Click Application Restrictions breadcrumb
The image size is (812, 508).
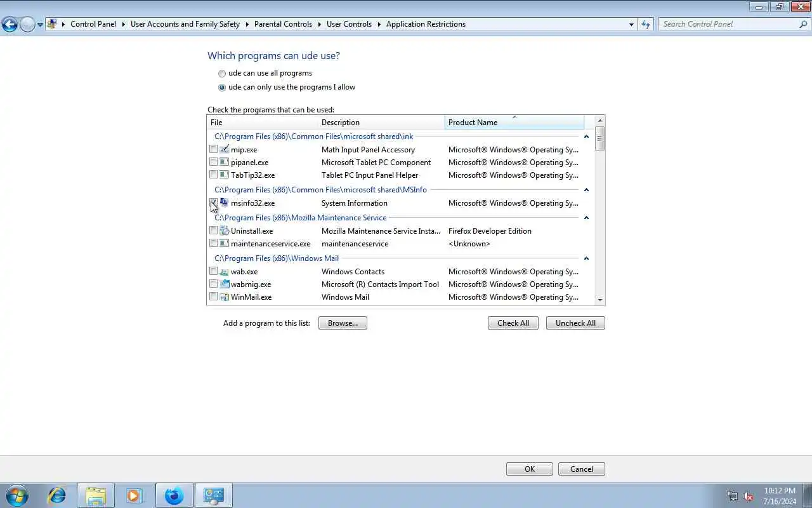pos(426,24)
